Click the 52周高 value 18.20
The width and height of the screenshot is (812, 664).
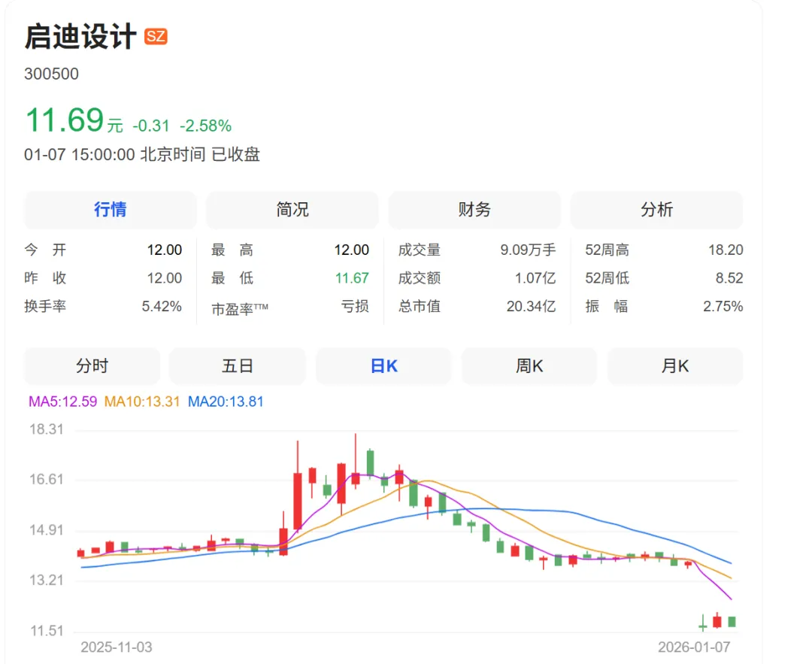[726, 250]
